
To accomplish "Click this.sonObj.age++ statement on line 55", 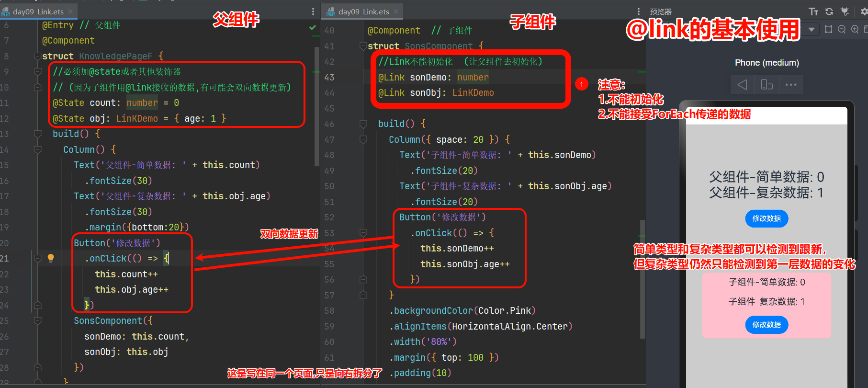I will (x=465, y=264).
